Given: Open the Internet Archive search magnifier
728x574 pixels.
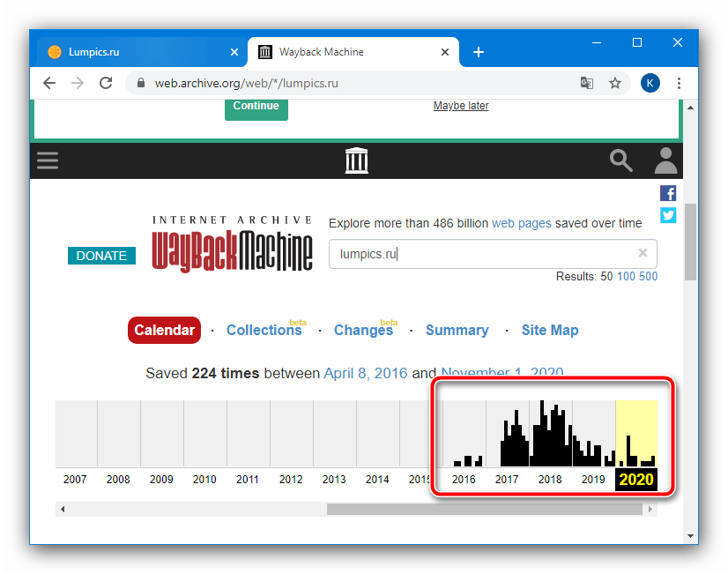Looking at the screenshot, I should [620, 160].
